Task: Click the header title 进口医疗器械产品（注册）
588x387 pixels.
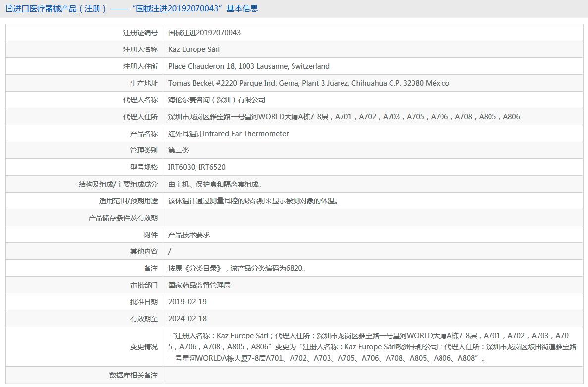Action: click(60, 8)
